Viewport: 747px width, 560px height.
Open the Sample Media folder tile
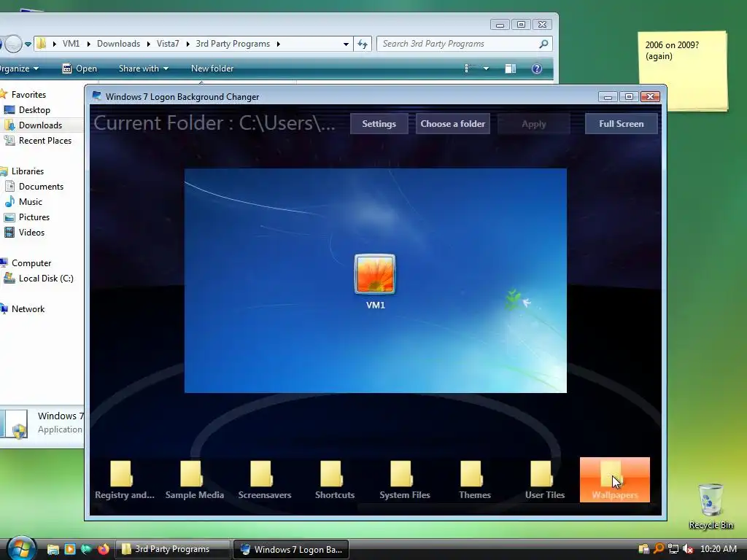tap(194, 480)
